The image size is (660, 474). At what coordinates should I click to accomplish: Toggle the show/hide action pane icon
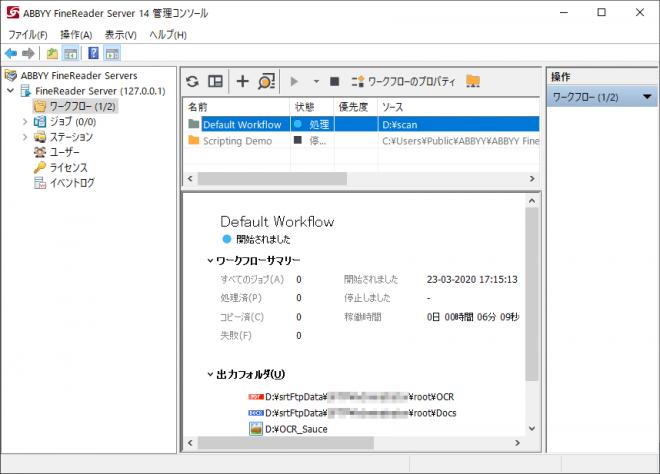(x=112, y=53)
